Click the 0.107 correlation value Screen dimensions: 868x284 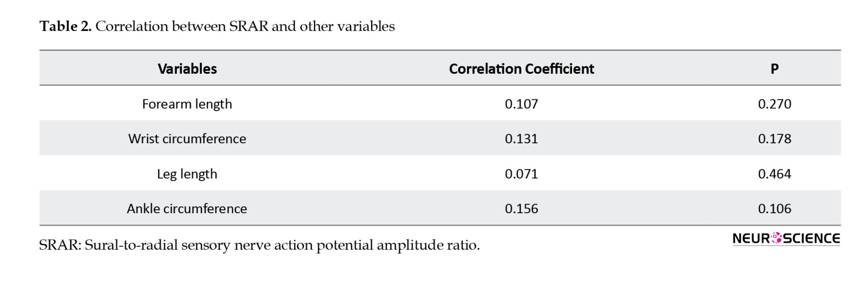(521, 104)
